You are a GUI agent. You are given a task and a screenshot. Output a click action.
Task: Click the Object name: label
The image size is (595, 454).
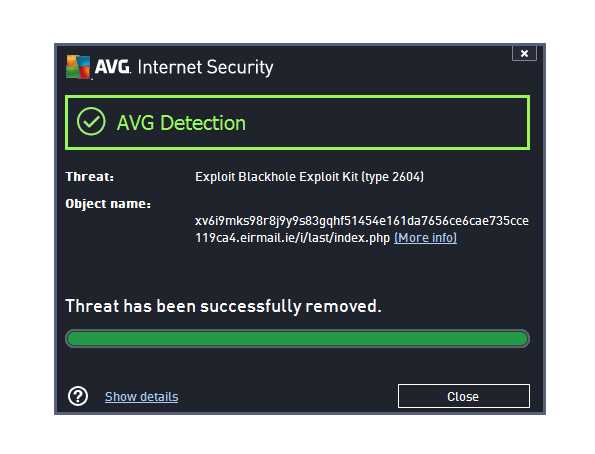108,204
